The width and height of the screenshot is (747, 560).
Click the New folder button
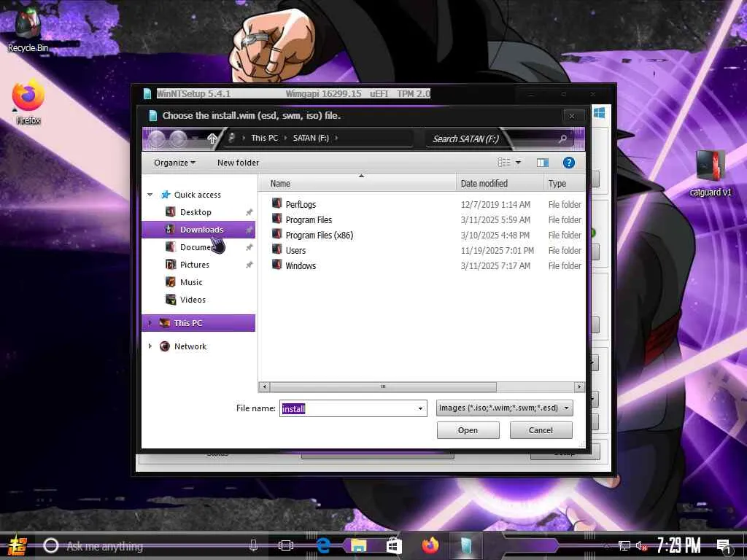click(x=238, y=163)
